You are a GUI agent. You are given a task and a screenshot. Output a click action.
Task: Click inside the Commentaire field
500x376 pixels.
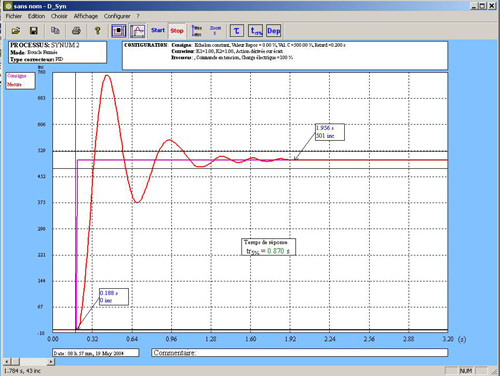pos(300,353)
